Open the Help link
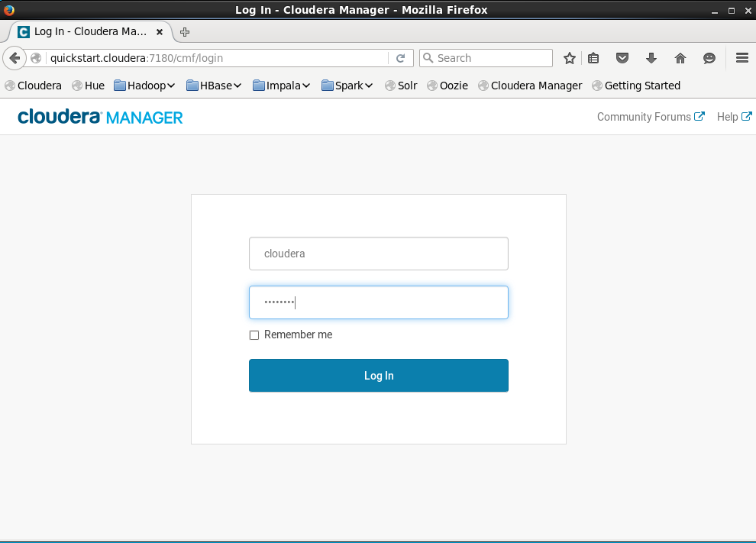The height and width of the screenshot is (543, 756). (x=734, y=117)
